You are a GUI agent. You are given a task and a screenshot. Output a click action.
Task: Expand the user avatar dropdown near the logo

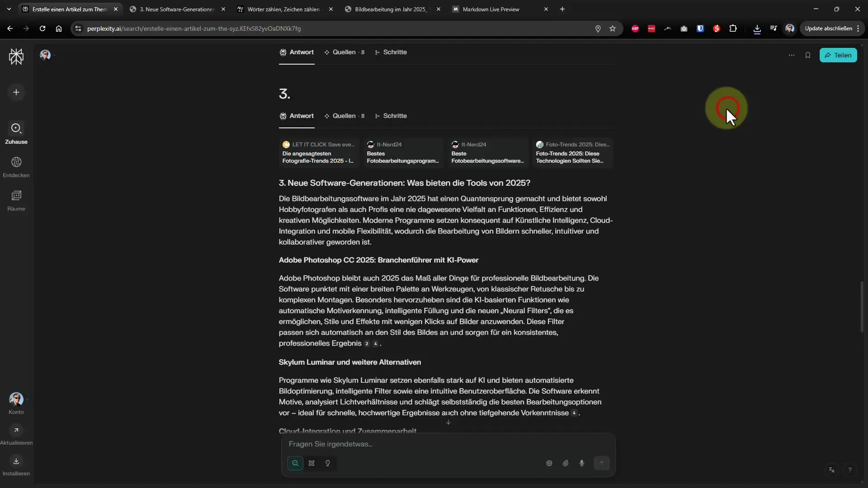click(x=47, y=55)
